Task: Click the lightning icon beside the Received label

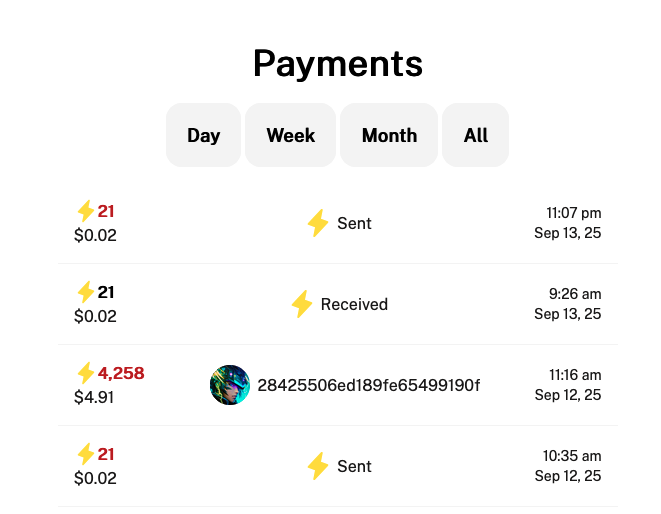Action: point(302,304)
